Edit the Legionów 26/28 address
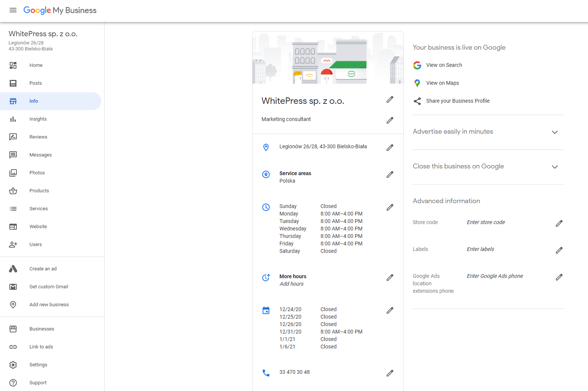The height and width of the screenshot is (391, 588). (390, 148)
